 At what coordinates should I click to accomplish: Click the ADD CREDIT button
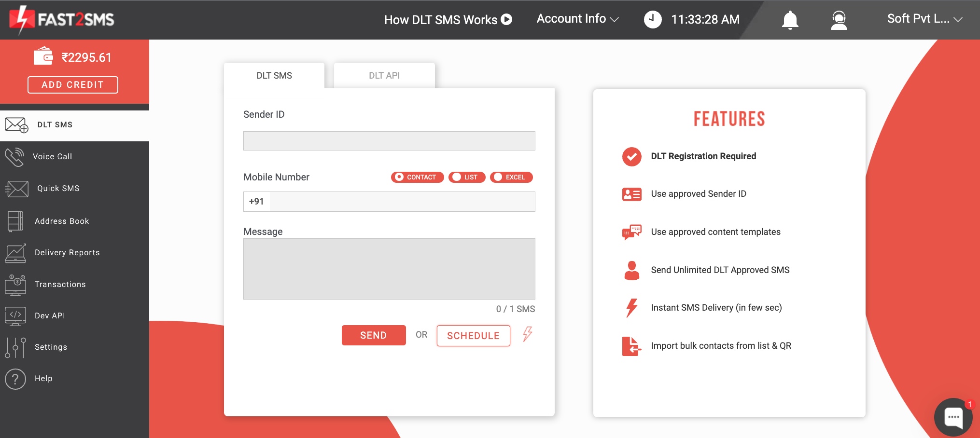click(73, 85)
